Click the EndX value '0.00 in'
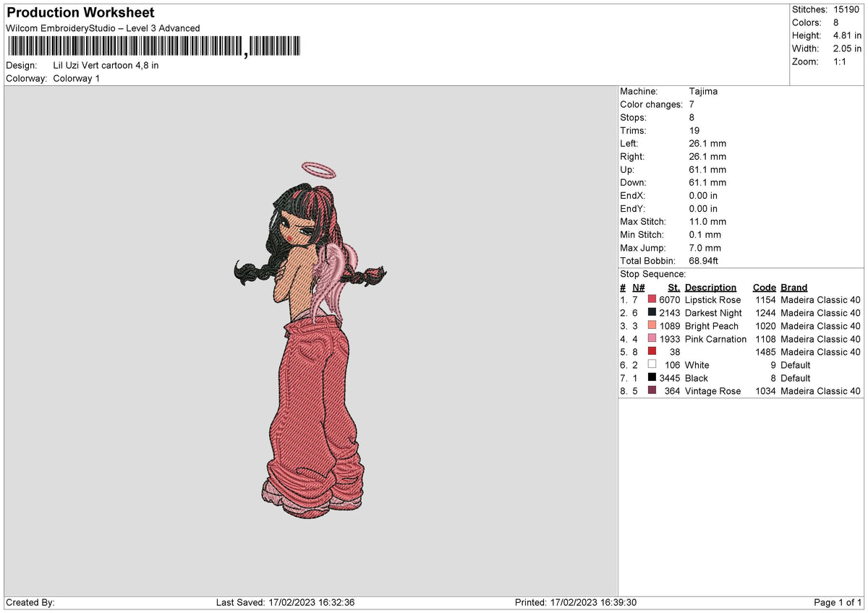868x613 pixels. tap(704, 195)
